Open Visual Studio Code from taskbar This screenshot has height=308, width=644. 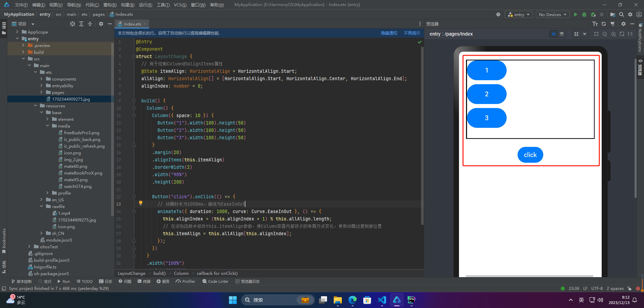(x=382, y=300)
